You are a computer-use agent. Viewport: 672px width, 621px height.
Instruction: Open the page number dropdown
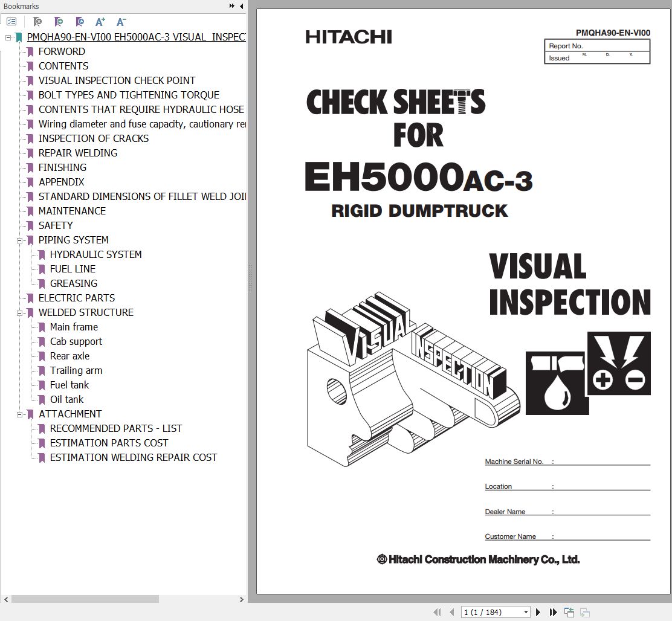(526, 612)
